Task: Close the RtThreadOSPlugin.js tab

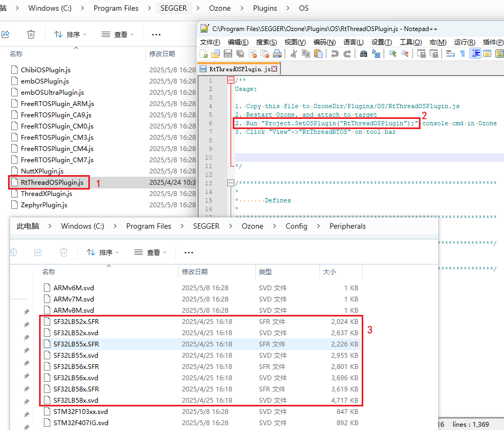Action: tap(274, 69)
